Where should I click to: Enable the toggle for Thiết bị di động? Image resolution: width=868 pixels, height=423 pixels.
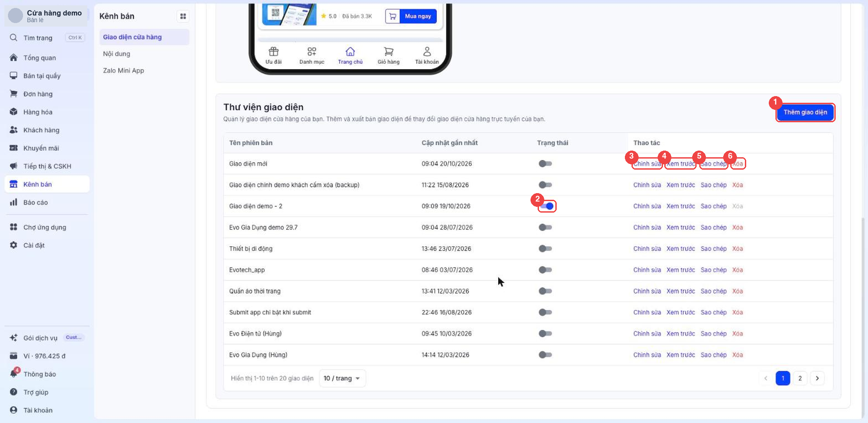click(x=545, y=248)
